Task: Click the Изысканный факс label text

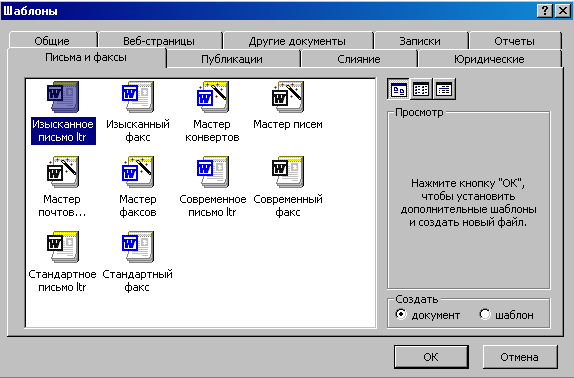Action: (x=138, y=131)
